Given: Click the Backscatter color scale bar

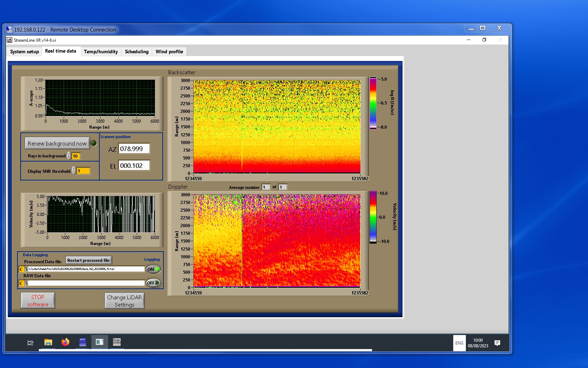Looking at the screenshot, I should (x=373, y=103).
